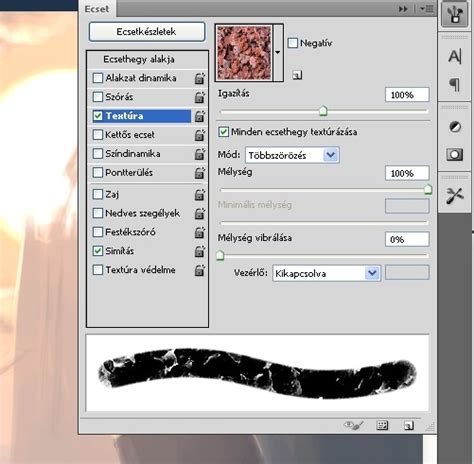Select the Szórás option label
Viewport: 474px width, 464px height.
(119, 97)
